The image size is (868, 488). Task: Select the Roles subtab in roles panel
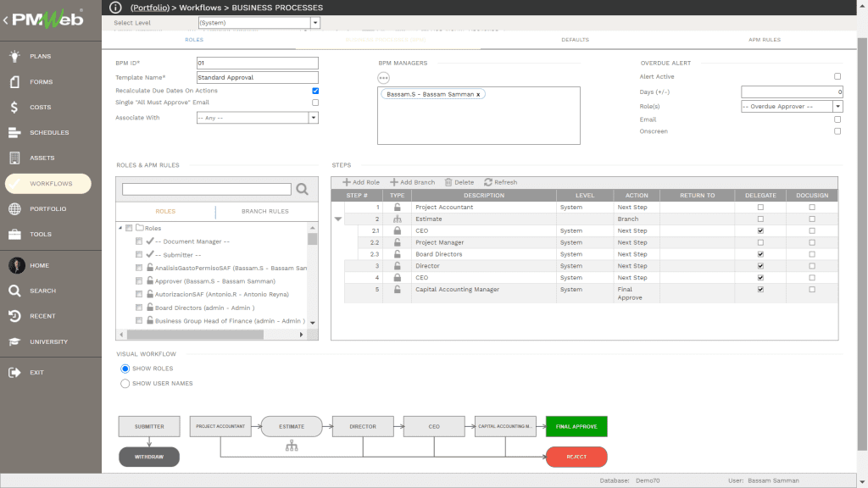[x=165, y=211]
